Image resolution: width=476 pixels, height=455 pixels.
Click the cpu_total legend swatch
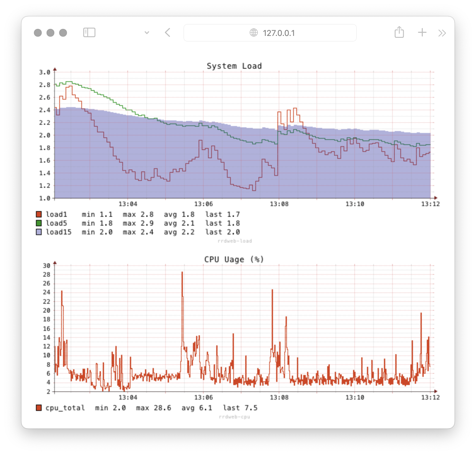[x=39, y=408]
